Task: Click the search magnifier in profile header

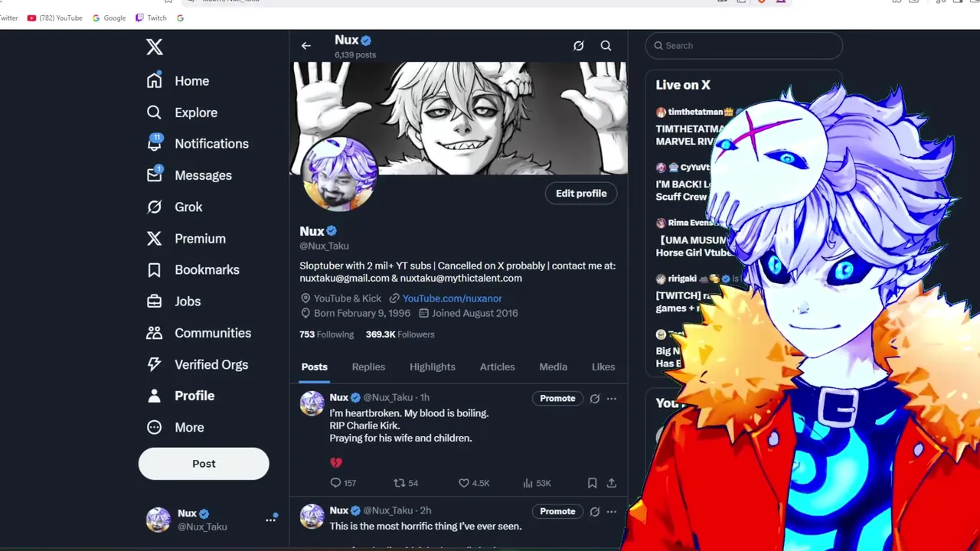Action: (606, 46)
